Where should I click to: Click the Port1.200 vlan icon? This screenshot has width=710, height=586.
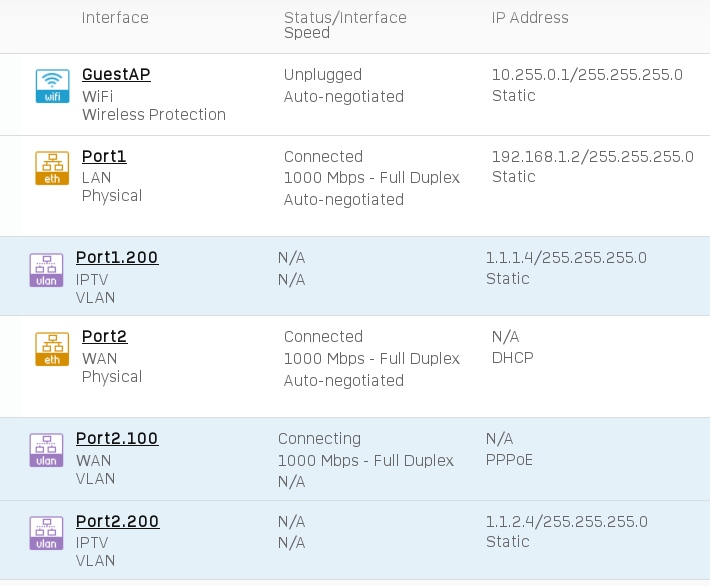tap(46, 270)
